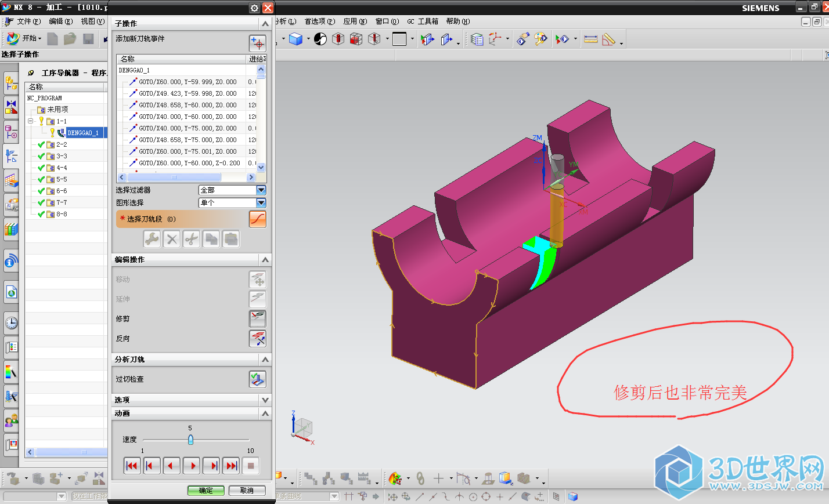This screenshot has height=504, width=829.
Task: Click the delete X icon under toolpath segment
Action: pyautogui.click(x=172, y=239)
